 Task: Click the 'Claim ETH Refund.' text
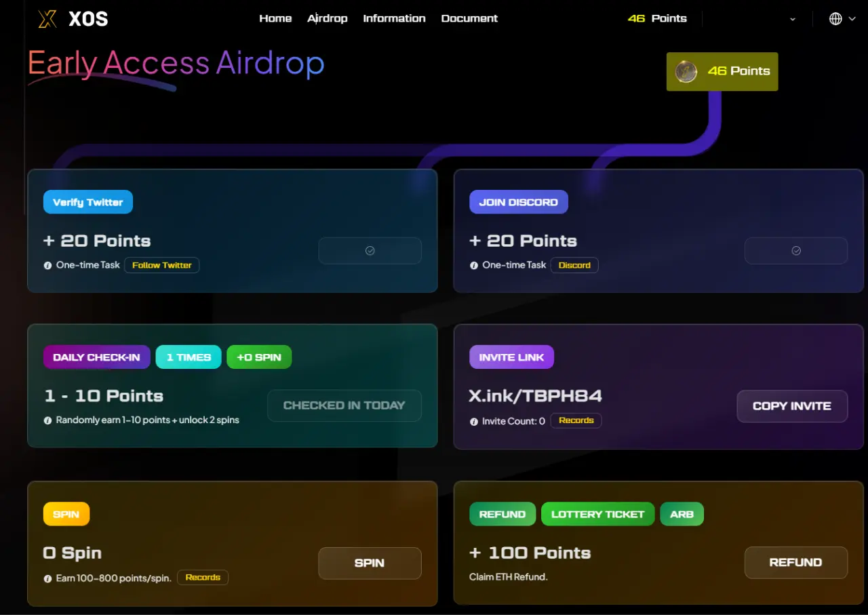click(509, 577)
